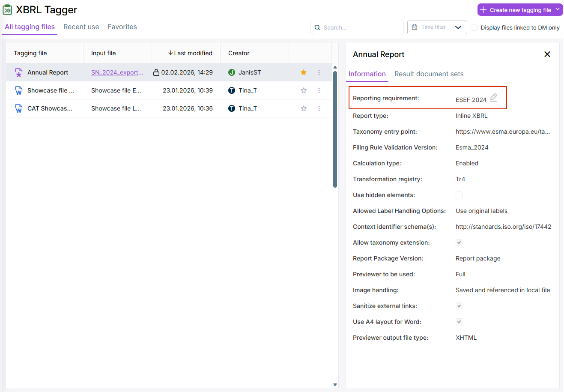Screen dimensions: 564x392
Task: Close the Annual Report details panel
Action: (547, 54)
